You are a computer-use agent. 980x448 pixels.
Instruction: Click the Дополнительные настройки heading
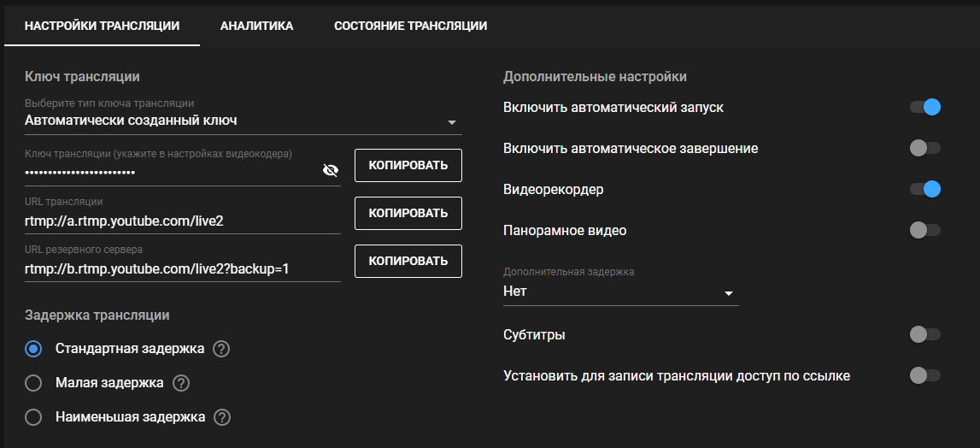pyautogui.click(x=595, y=76)
